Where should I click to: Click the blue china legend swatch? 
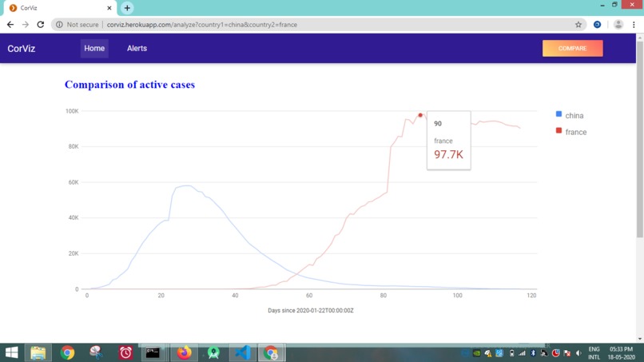click(559, 114)
